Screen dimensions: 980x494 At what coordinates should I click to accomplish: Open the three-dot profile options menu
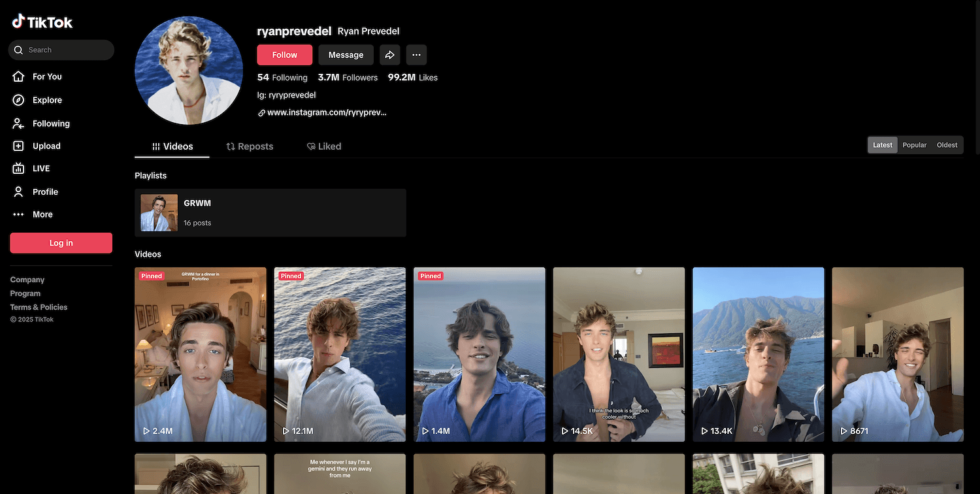(416, 55)
